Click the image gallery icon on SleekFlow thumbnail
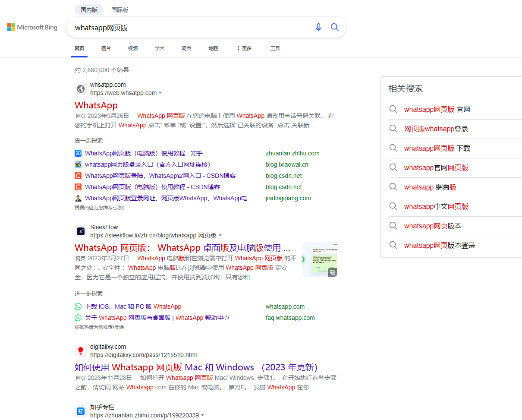 [x=332, y=272]
